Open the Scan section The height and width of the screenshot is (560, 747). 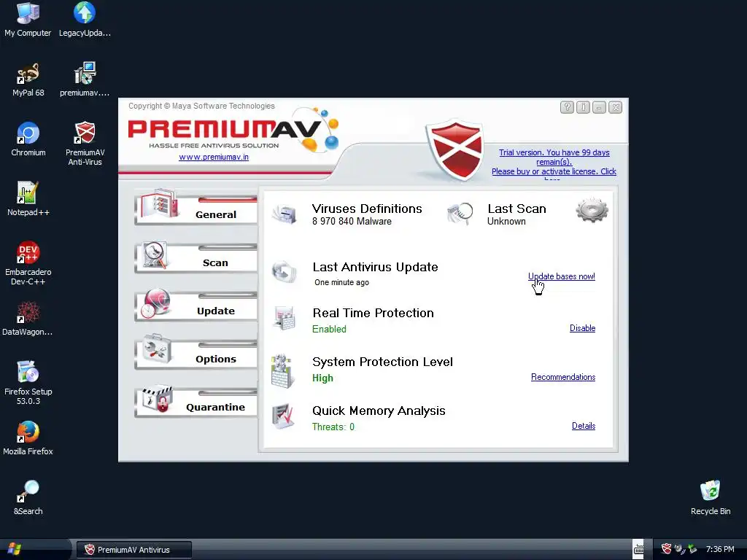pos(196,257)
